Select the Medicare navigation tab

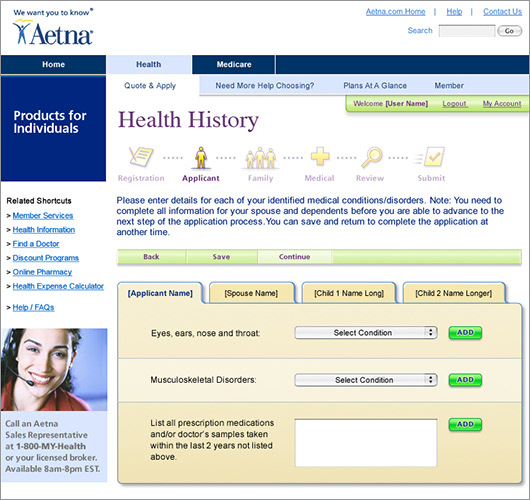point(234,64)
